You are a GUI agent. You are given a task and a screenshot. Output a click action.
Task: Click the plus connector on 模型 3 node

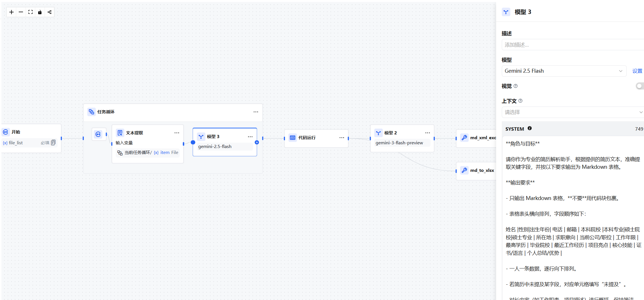(x=257, y=142)
